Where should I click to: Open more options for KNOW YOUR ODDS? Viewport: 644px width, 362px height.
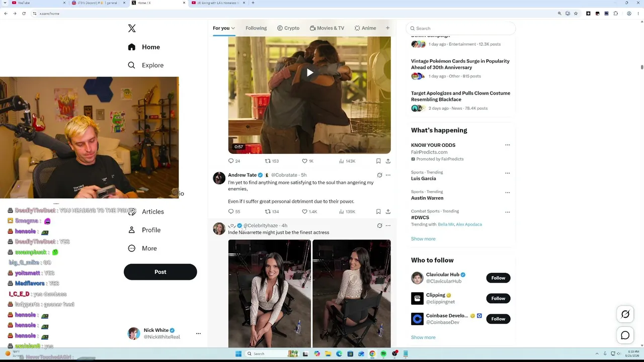coord(507,145)
